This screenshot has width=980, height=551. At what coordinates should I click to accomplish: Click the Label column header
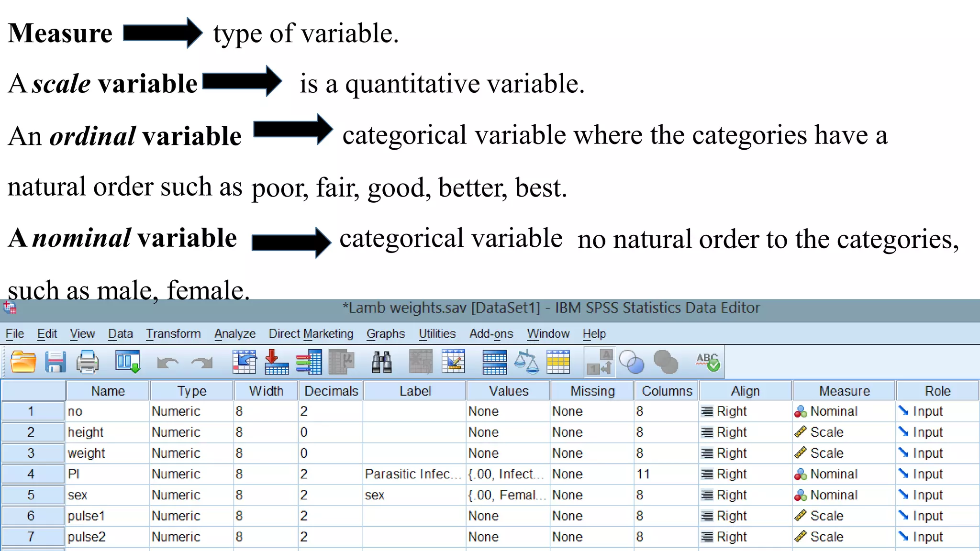pyautogui.click(x=415, y=391)
